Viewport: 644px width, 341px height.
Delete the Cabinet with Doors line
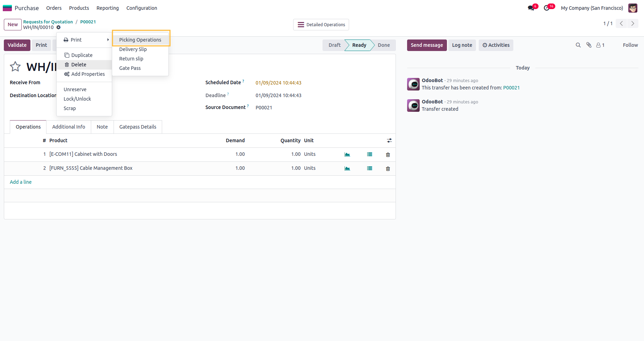point(388,154)
